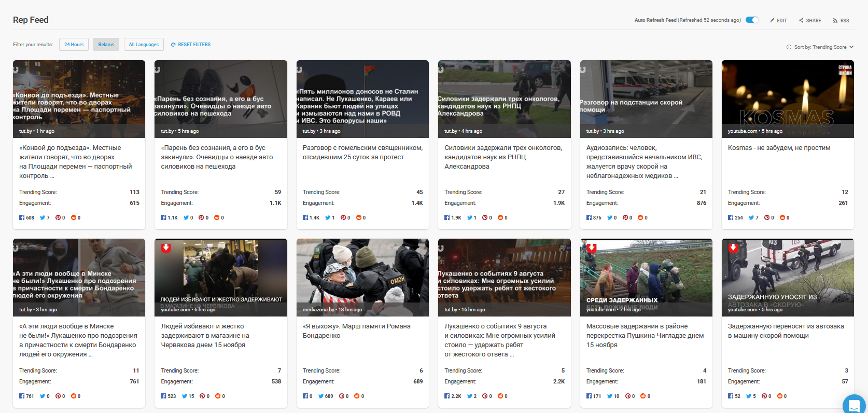868x413 pixels.
Task: Click Facebook icon showing 2.2K shares
Action: 447,396
